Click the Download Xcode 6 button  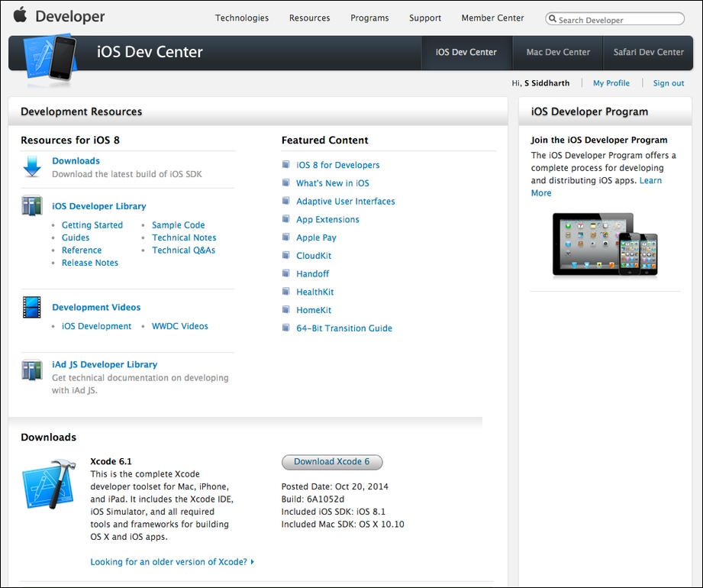pyautogui.click(x=332, y=461)
